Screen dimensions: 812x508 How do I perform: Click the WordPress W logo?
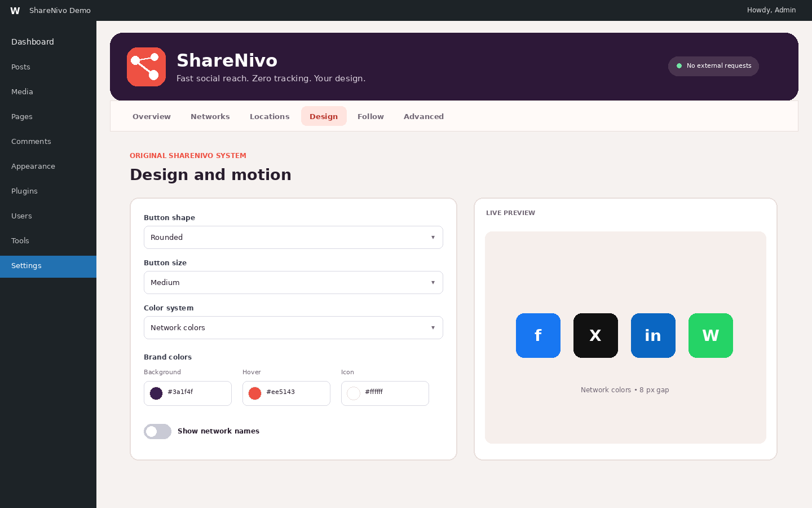[x=15, y=11]
